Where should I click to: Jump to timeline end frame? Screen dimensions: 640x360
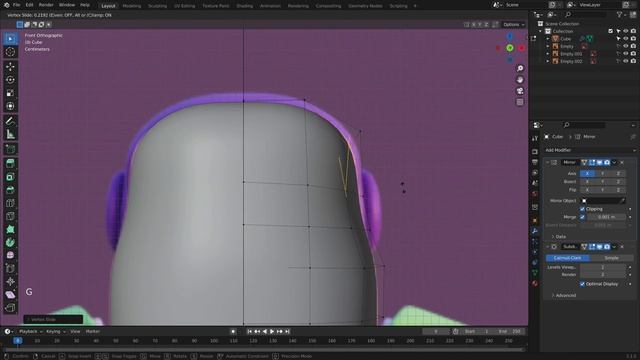coord(287,331)
